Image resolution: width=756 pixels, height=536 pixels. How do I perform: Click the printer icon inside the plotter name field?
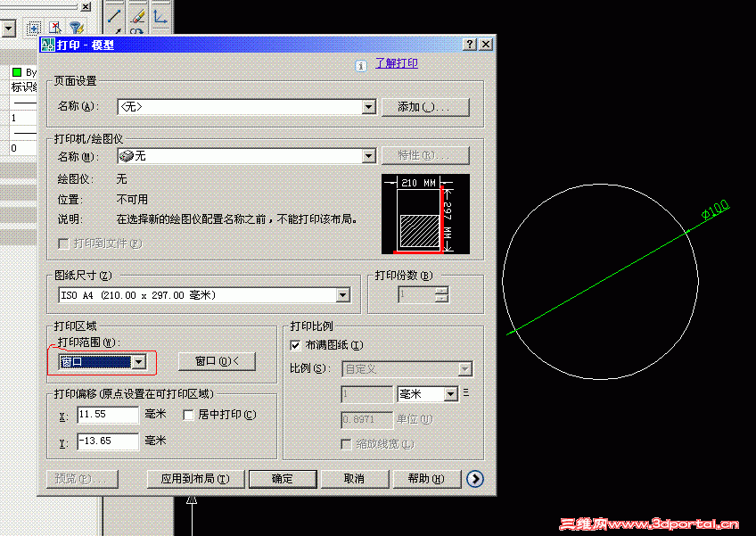click(126, 156)
